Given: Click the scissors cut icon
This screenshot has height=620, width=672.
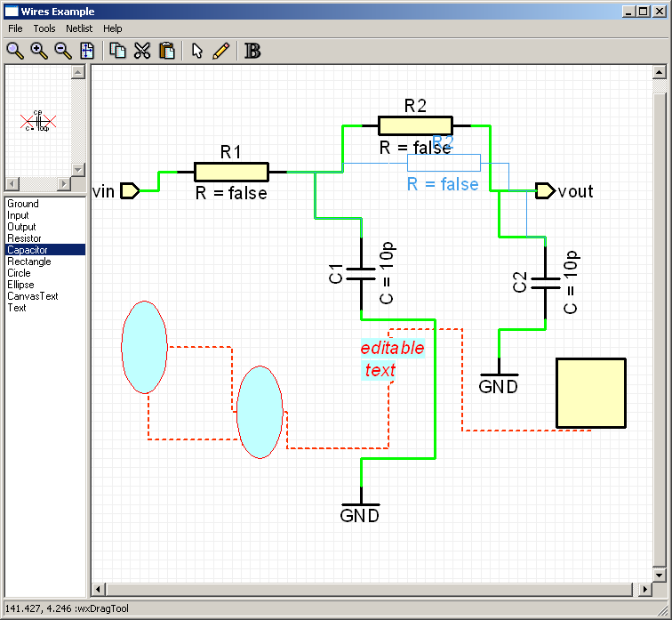Looking at the screenshot, I should point(142,50).
